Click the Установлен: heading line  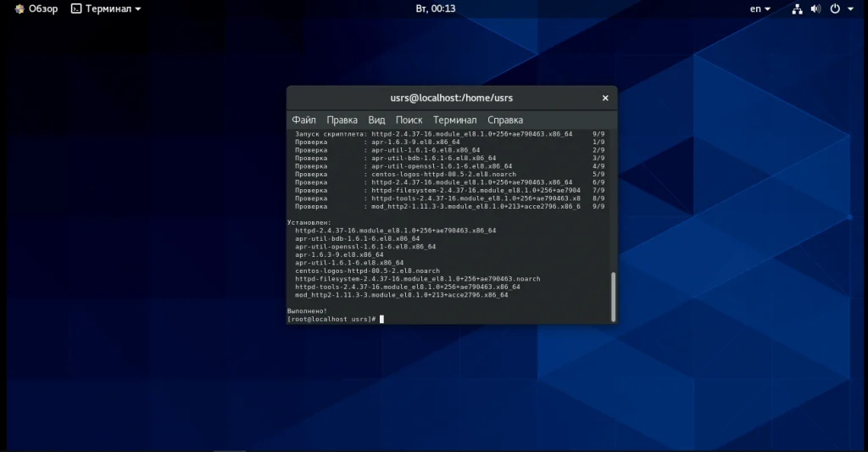click(309, 223)
